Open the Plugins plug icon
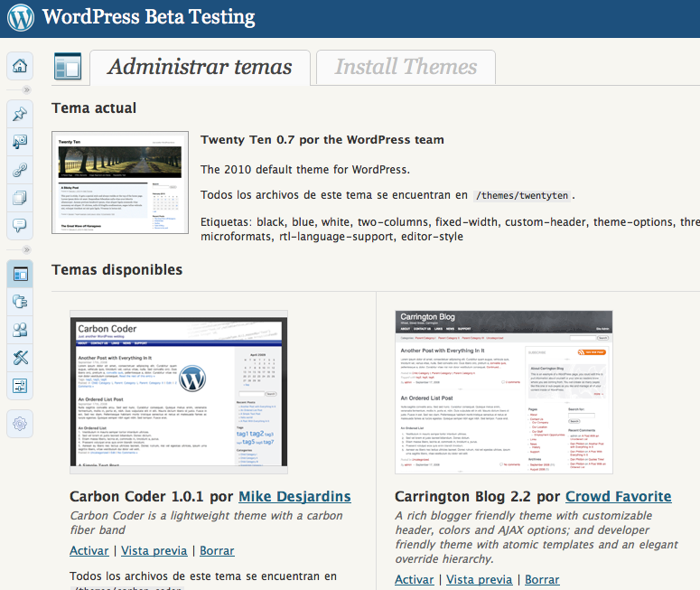 [x=20, y=302]
